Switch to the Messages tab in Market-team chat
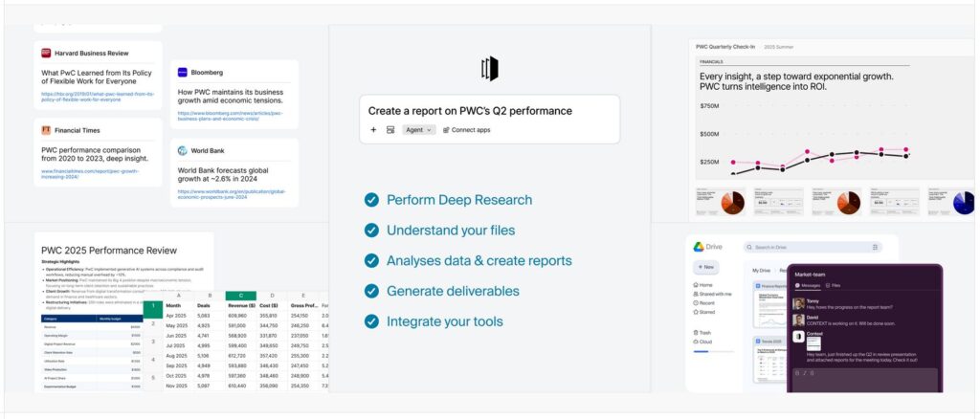Image resolution: width=980 pixels, height=419 pixels. 808,285
